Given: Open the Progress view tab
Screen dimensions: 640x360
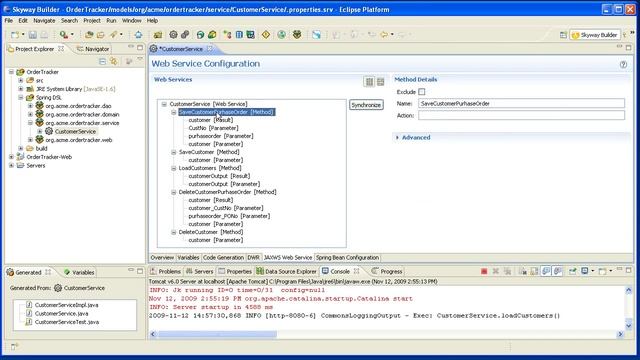Looking at the screenshot, I should tap(387, 271).
